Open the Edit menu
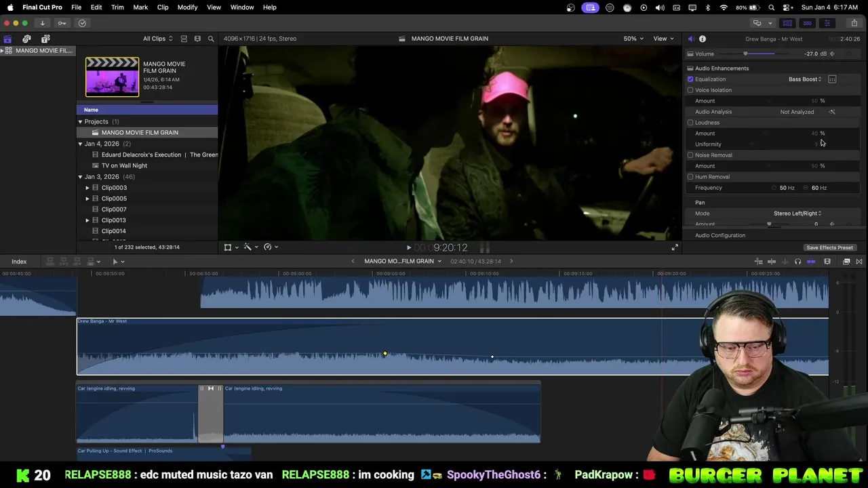 96,7
